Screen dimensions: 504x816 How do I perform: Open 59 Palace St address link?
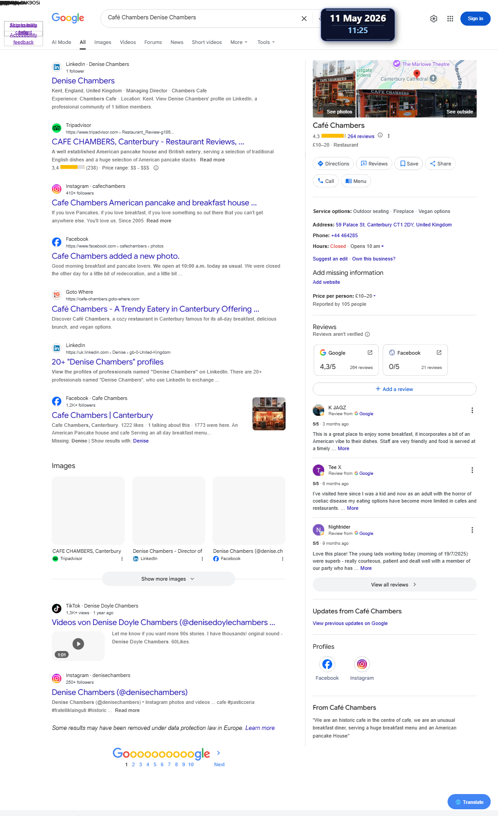(x=394, y=225)
